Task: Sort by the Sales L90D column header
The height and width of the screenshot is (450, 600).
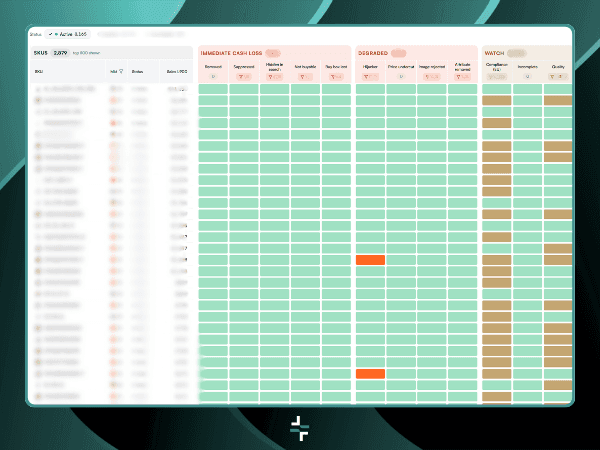Action: 177,71
